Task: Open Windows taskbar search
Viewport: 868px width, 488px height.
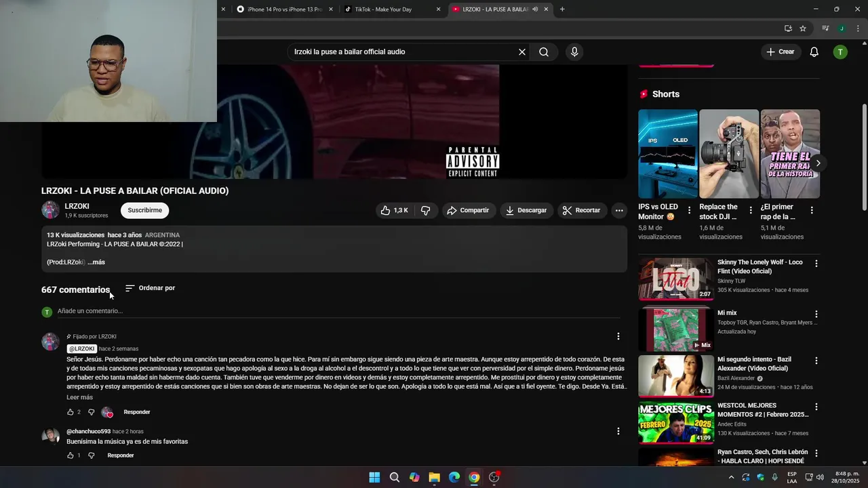Action: point(394,477)
